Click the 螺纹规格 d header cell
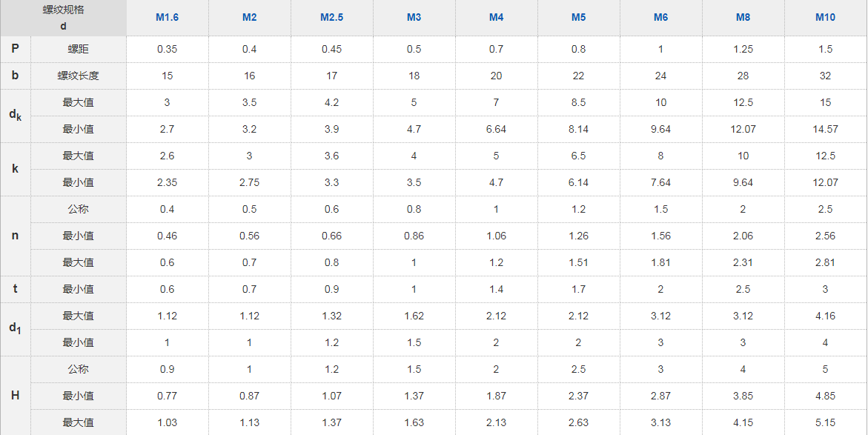The image size is (868, 435). pyautogui.click(x=63, y=18)
